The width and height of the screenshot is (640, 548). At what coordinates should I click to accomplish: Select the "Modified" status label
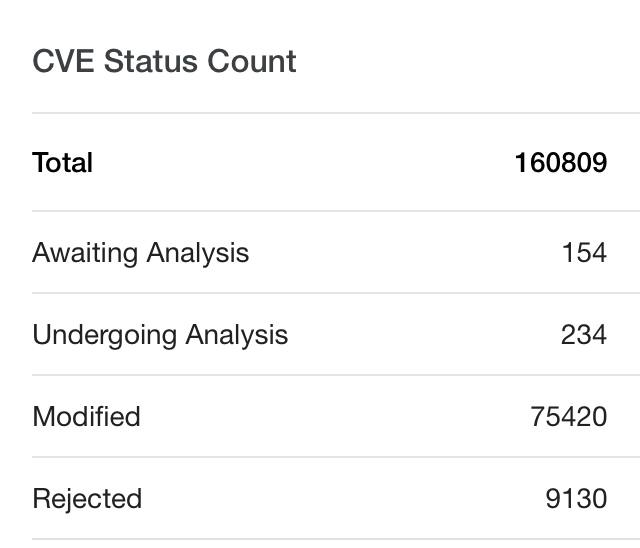tap(86, 417)
